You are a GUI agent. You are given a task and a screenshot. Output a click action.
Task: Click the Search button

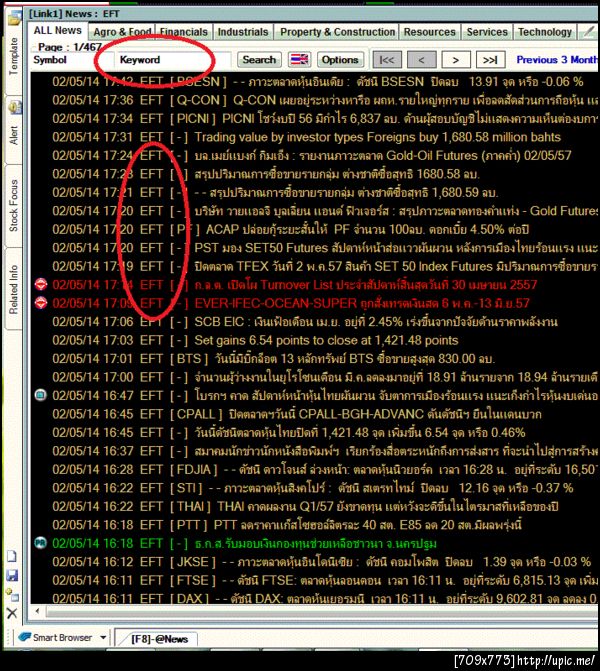coord(259,59)
